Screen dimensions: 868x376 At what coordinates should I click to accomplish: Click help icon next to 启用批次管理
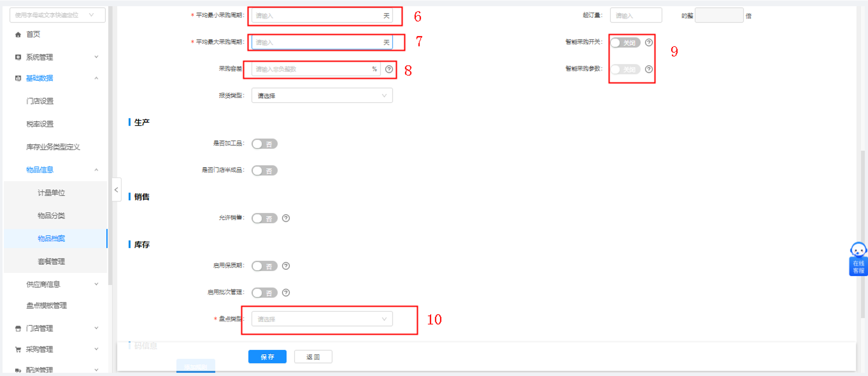pos(286,292)
